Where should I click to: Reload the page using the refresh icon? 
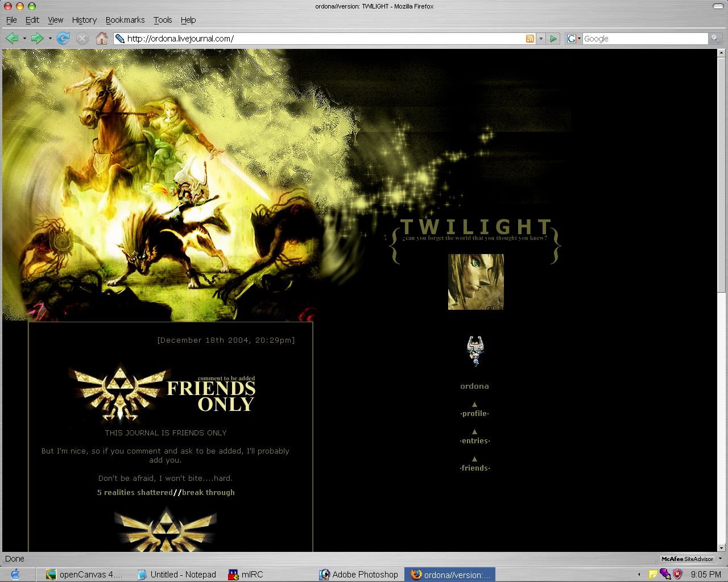click(63, 38)
